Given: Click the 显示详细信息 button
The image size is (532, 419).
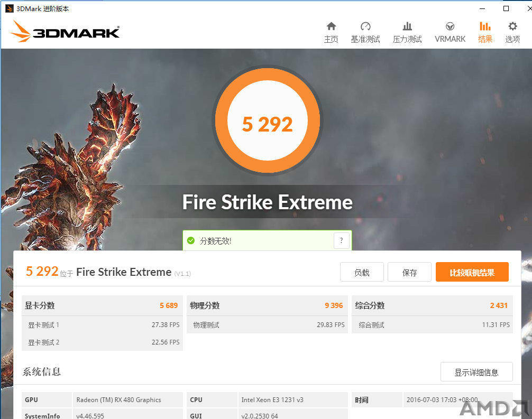Looking at the screenshot, I should point(476,372).
